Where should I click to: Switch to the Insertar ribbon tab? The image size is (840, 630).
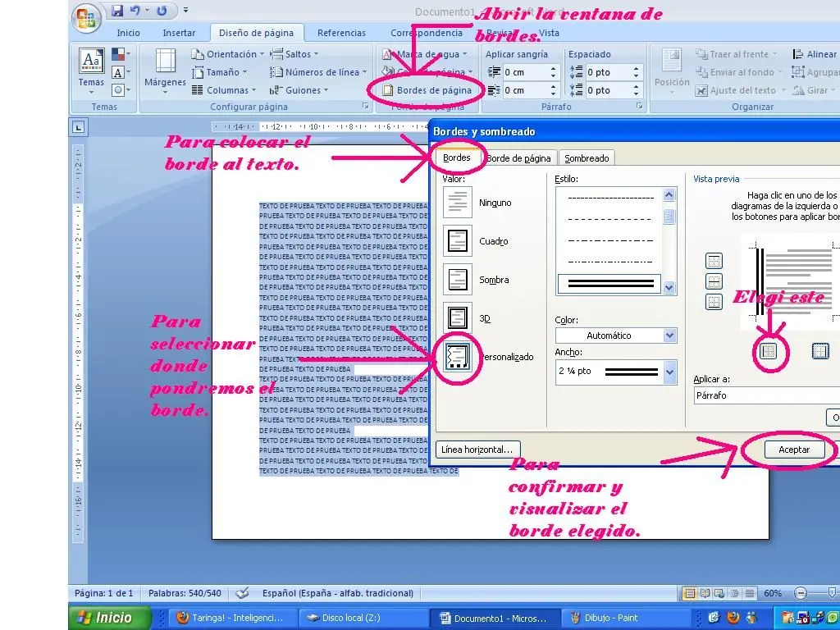[179, 33]
